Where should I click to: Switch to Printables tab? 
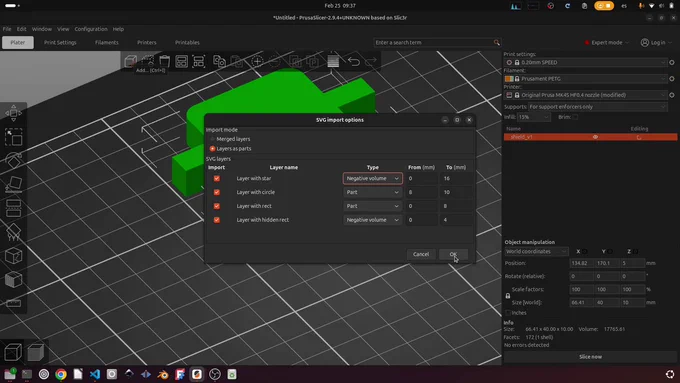tap(187, 43)
